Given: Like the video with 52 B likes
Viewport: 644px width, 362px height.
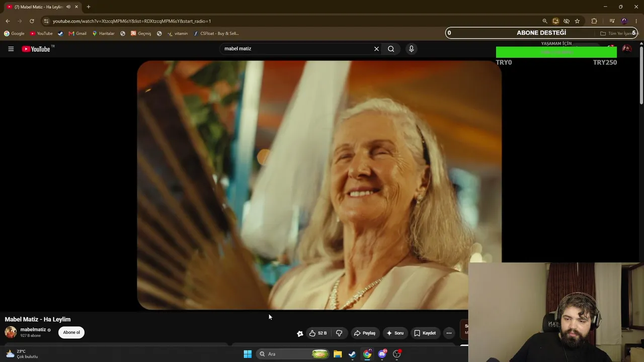Looking at the screenshot, I should click(x=318, y=333).
